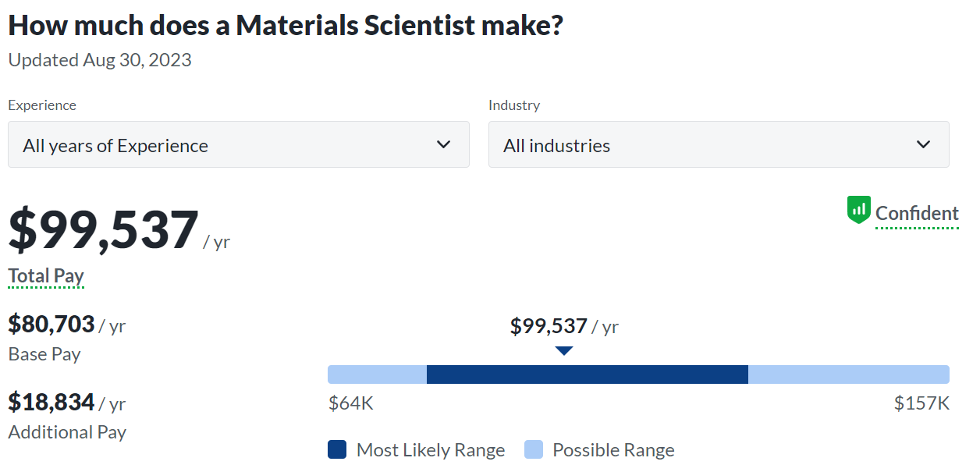Click the chevron arrow in the Industry selector
Viewport: 980px width, 472px height.
923,144
